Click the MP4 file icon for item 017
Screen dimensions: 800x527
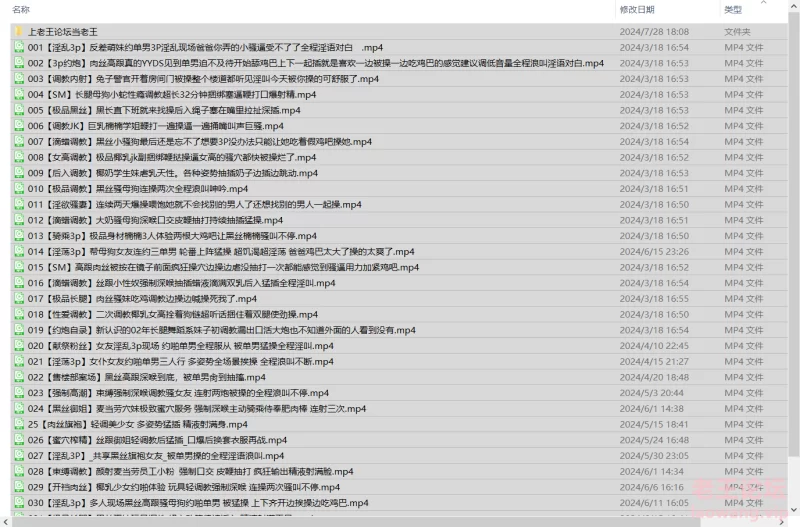19,298
